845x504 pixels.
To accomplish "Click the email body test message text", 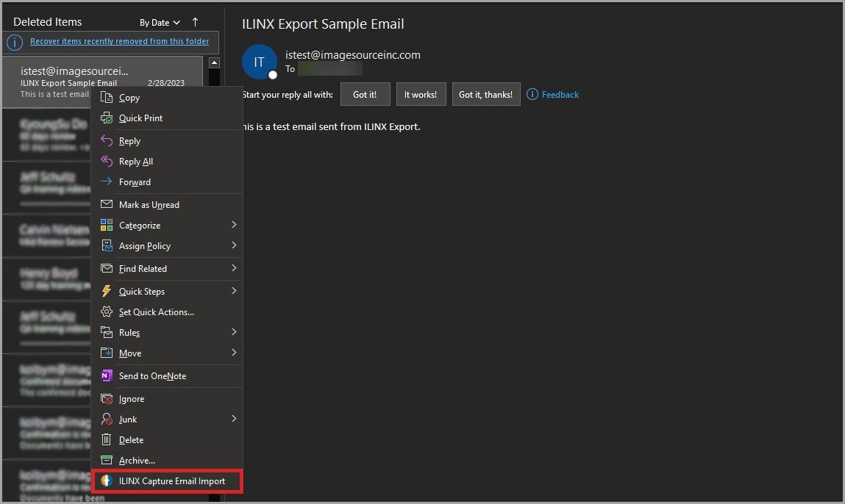I will (331, 126).
